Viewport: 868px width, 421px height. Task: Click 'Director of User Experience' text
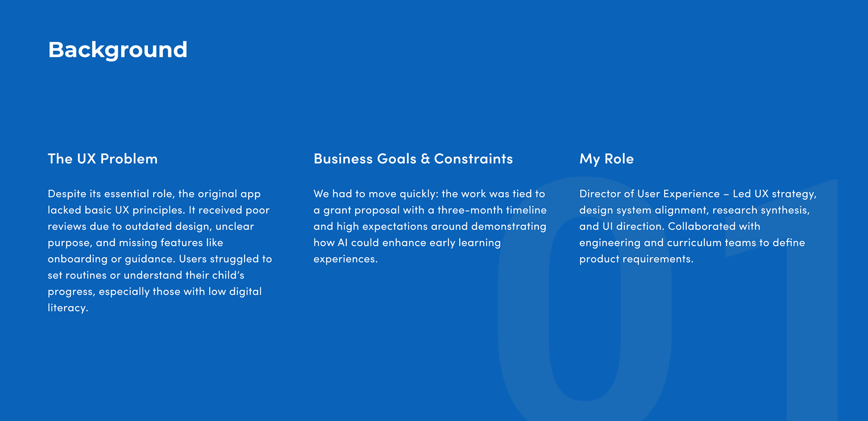pos(649,194)
